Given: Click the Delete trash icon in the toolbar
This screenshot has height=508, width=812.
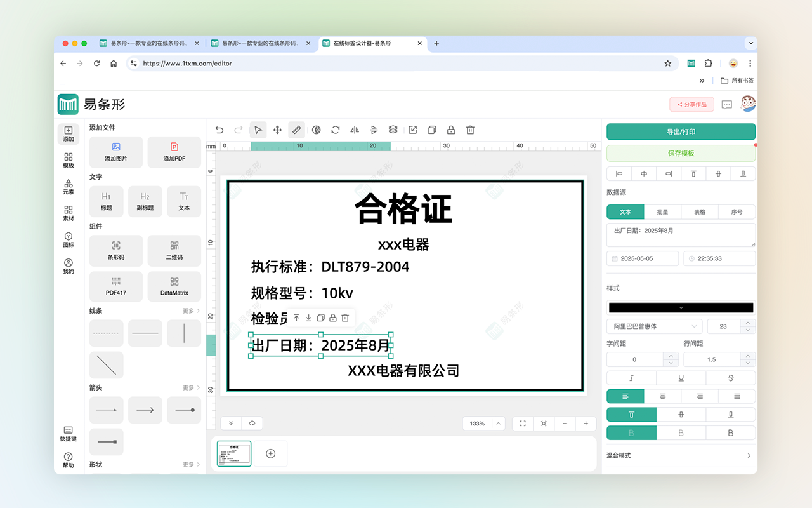Looking at the screenshot, I should click(469, 130).
